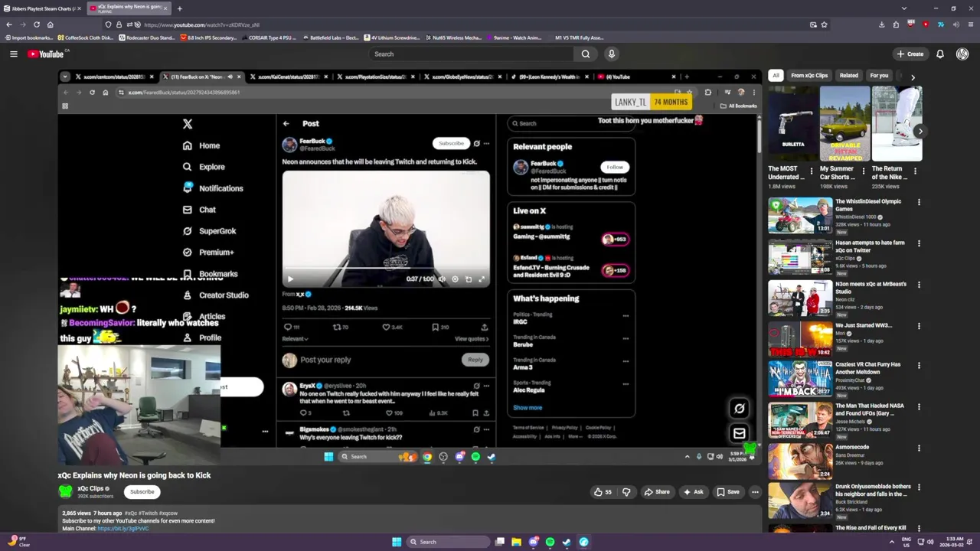Select the From xQc Clips chip
This screenshot has width=980, height=551.
[809, 76]
